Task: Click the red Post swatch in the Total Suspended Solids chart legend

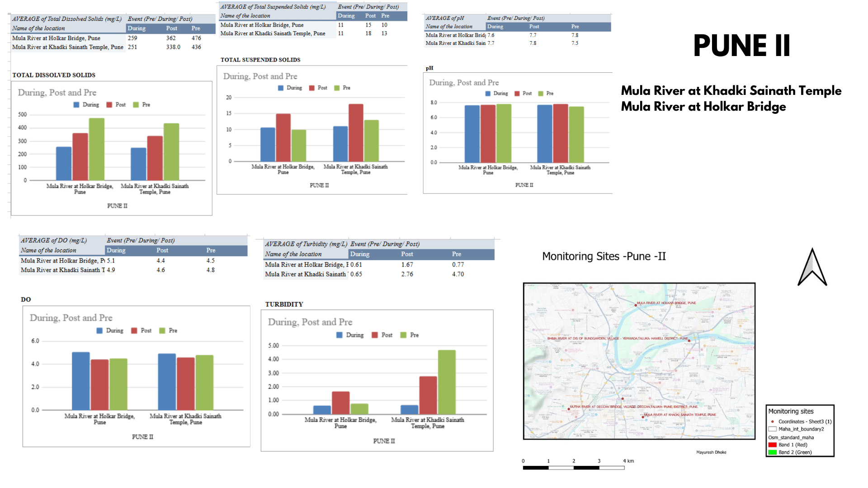Action: 312,88
